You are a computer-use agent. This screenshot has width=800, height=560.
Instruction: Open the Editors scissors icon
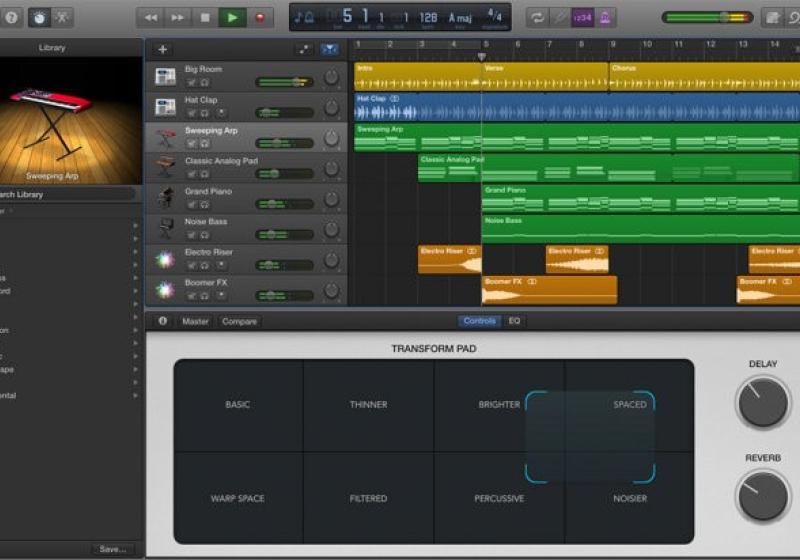pos(63,17)
